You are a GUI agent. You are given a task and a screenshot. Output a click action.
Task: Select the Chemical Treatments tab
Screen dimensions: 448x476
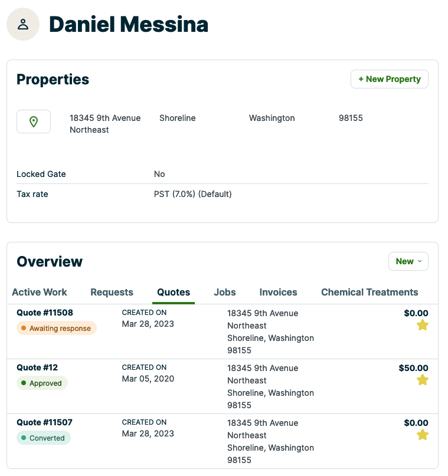pos(369,292)
